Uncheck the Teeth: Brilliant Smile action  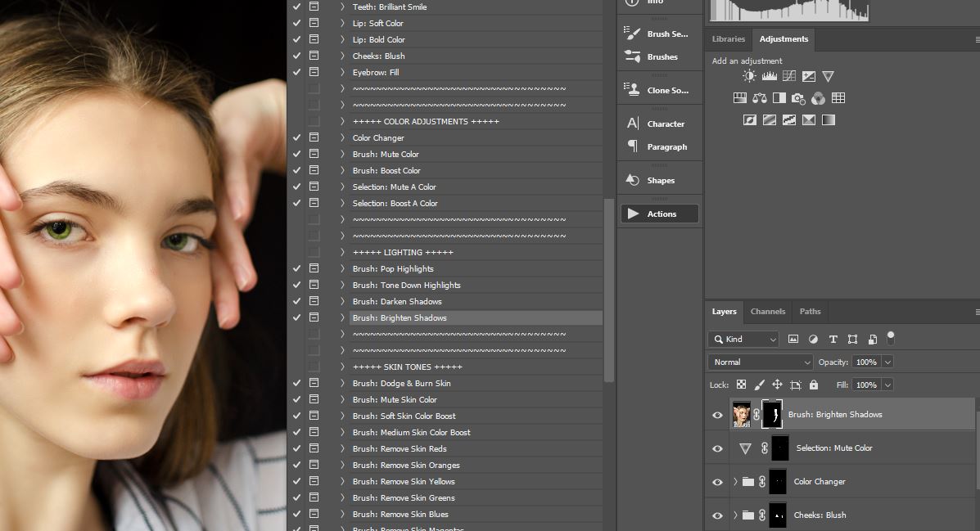297,7
